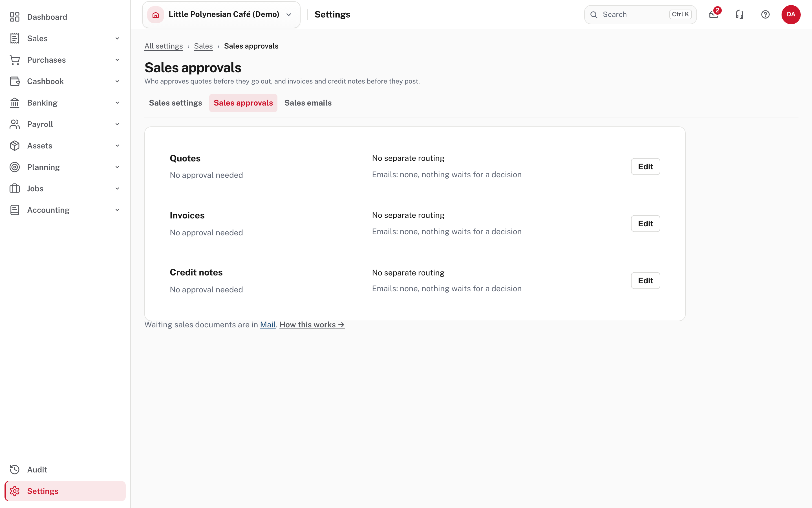
Task: Click the Payroll people icon
Action: click(15, 124)
